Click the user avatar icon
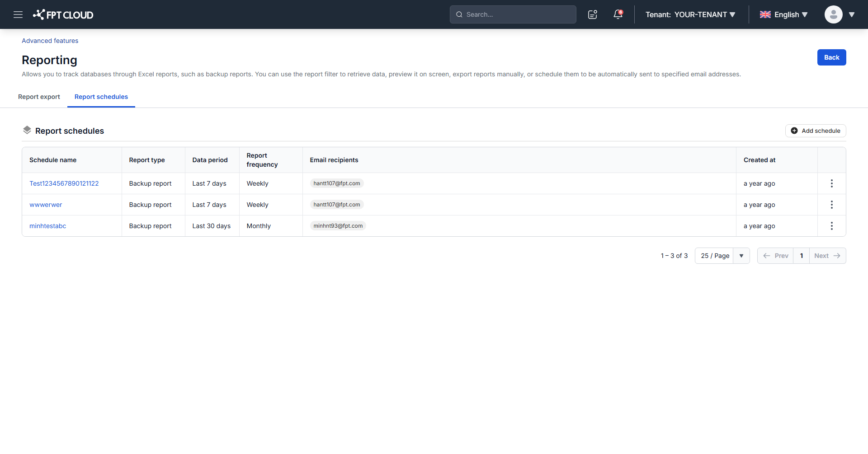 [833, 14]
